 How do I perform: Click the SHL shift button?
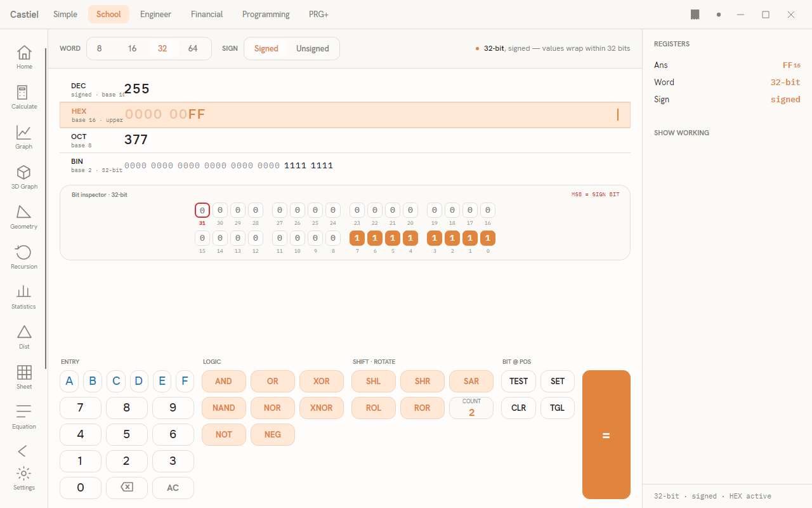(x=374, y=381)
